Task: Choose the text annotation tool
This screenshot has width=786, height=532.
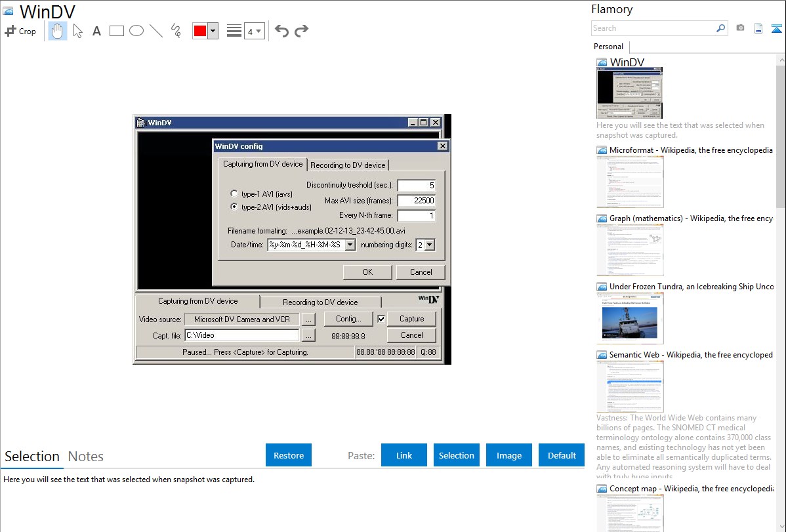Action: tap(96, 31)
